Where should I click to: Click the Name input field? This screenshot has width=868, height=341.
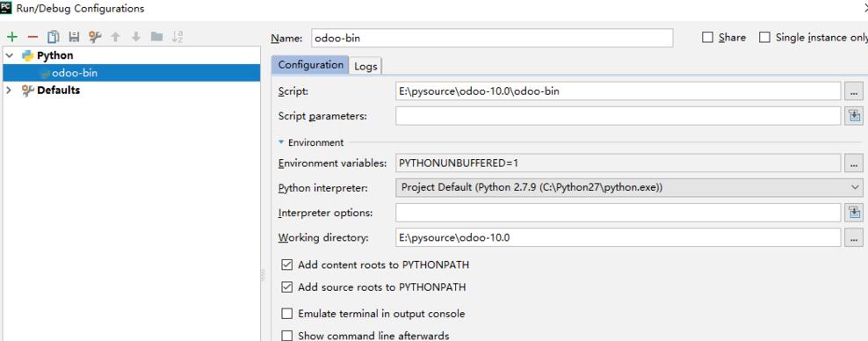click(x=492, y=38)
